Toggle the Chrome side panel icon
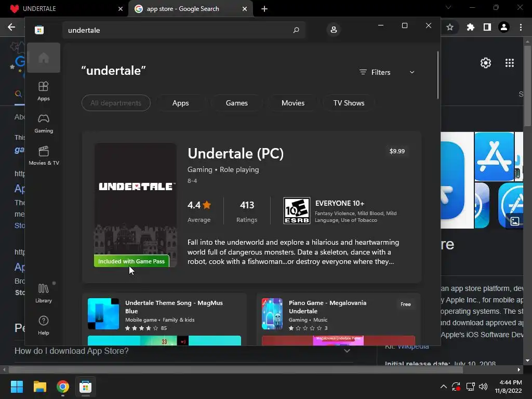532x399 pixels. (487, 27)
